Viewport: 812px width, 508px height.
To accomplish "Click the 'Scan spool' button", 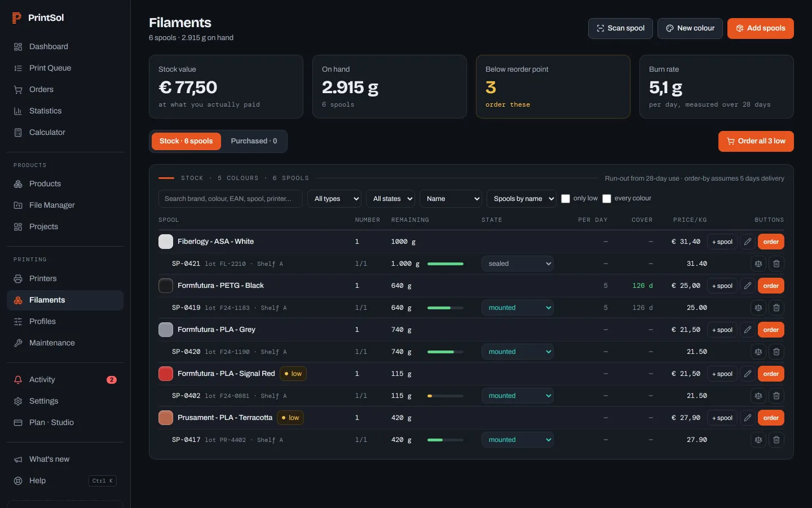I will point(620,28).
